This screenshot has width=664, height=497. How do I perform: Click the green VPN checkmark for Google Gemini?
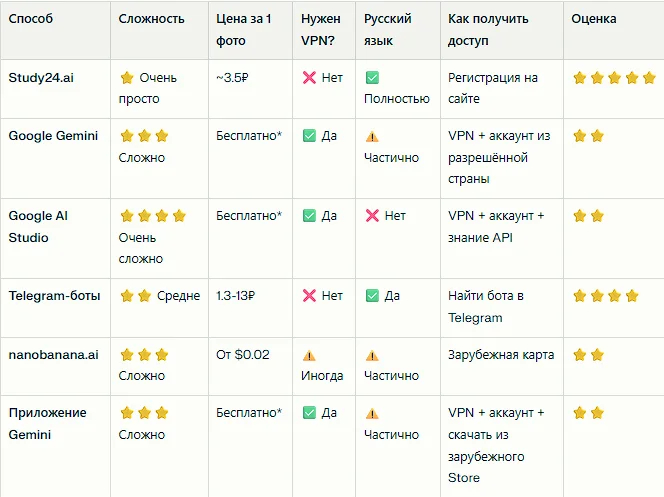click(309, 136)
